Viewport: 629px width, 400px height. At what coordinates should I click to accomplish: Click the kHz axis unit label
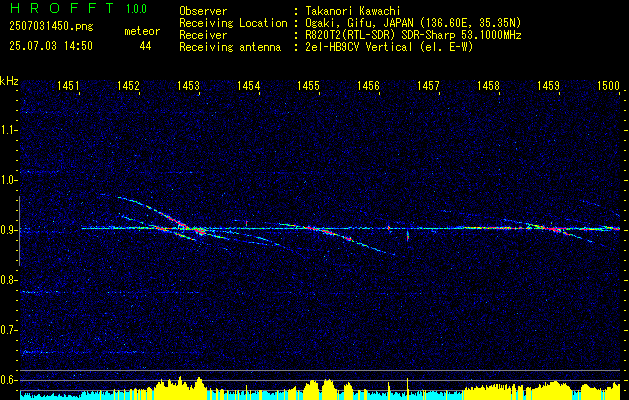[x=9, y=81]
